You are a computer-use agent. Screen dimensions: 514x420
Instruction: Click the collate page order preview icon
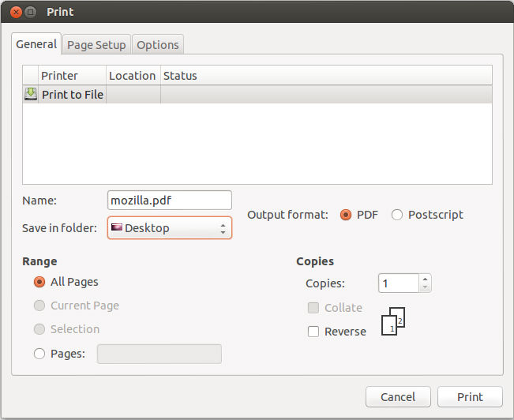393,321
